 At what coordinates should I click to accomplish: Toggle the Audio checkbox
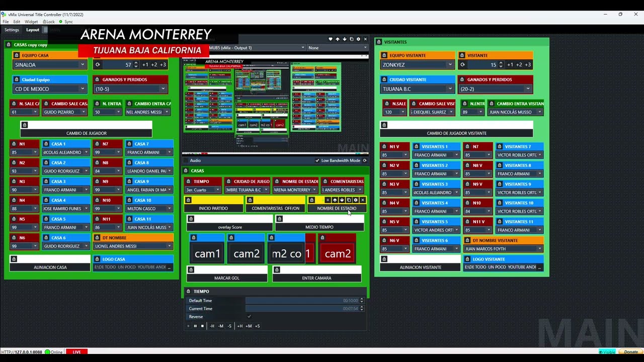tap(185, 160)
